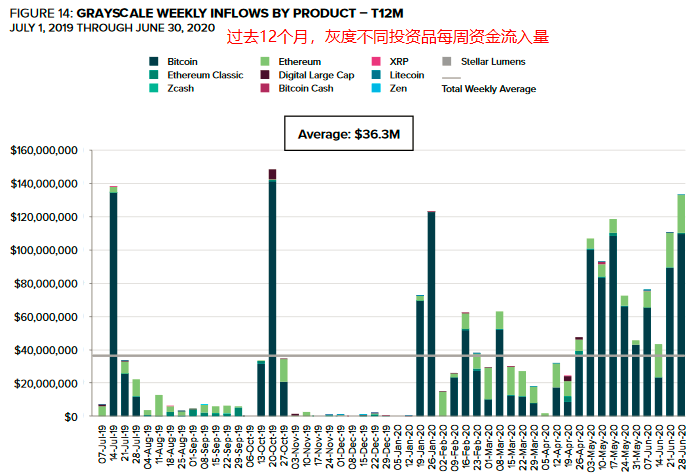The height and width of the screenshot is (475, 696).
Task: Click the Ethereum Classic legend swatch
Action: pos(154,75)
